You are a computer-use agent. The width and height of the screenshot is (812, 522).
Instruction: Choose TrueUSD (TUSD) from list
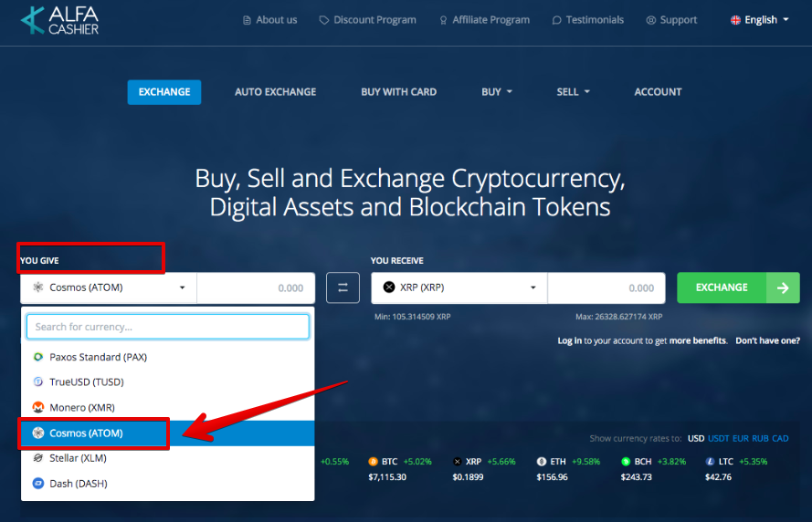tap(168, 381)
